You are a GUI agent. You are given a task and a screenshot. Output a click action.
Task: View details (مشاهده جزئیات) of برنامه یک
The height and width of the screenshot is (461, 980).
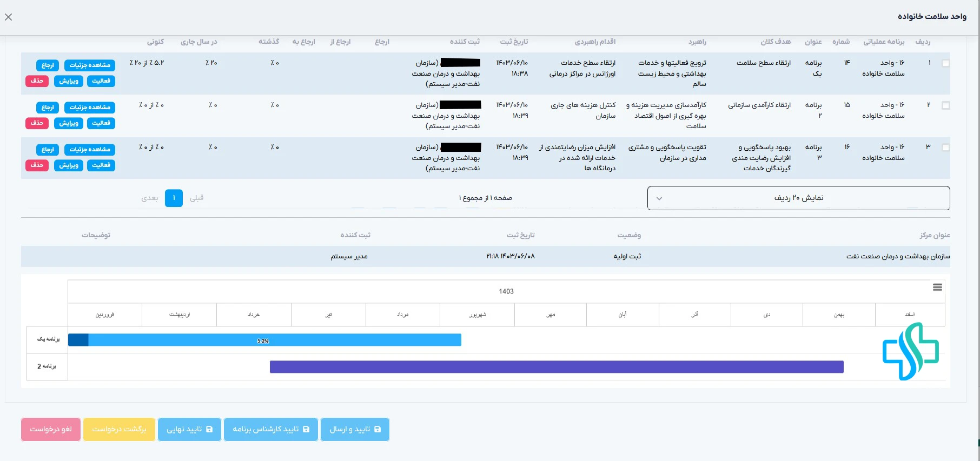click(x=89, y=65)
